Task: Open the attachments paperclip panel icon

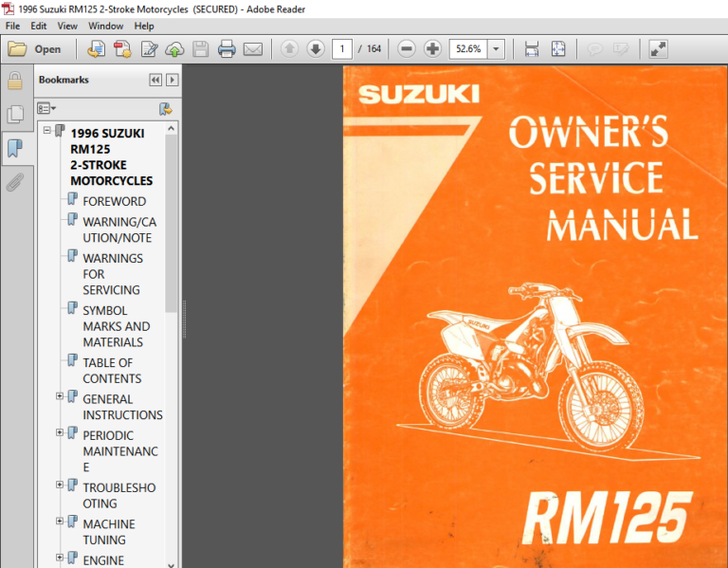Action: pyautogui.click(x=15, y=182)
